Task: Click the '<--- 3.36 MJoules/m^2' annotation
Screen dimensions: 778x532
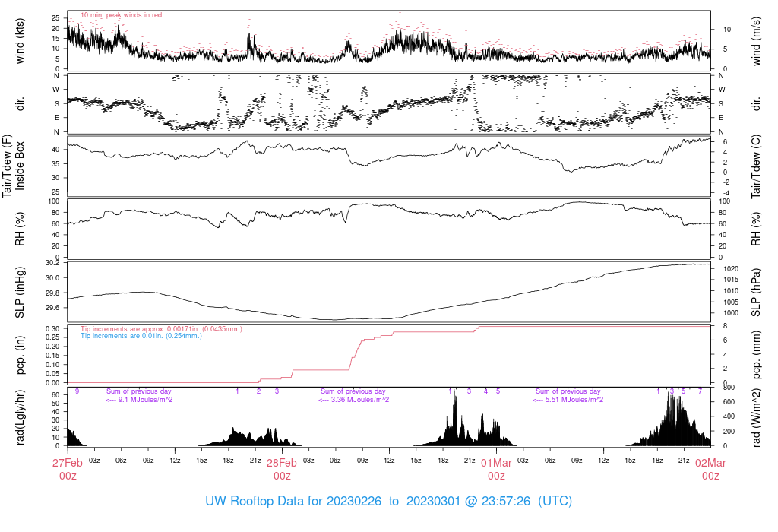Action: coord(354,400)
